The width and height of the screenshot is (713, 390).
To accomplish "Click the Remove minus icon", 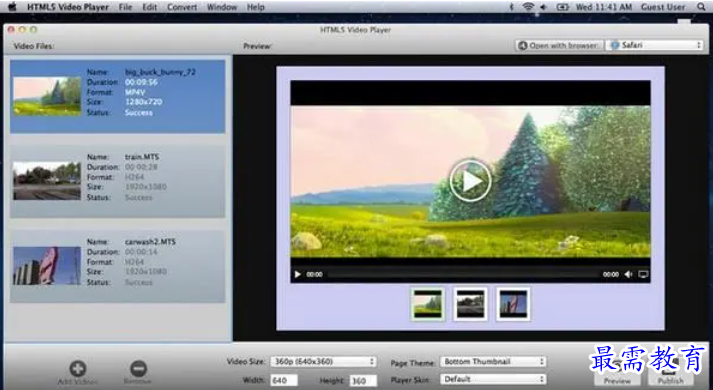I will click(138, 368).
